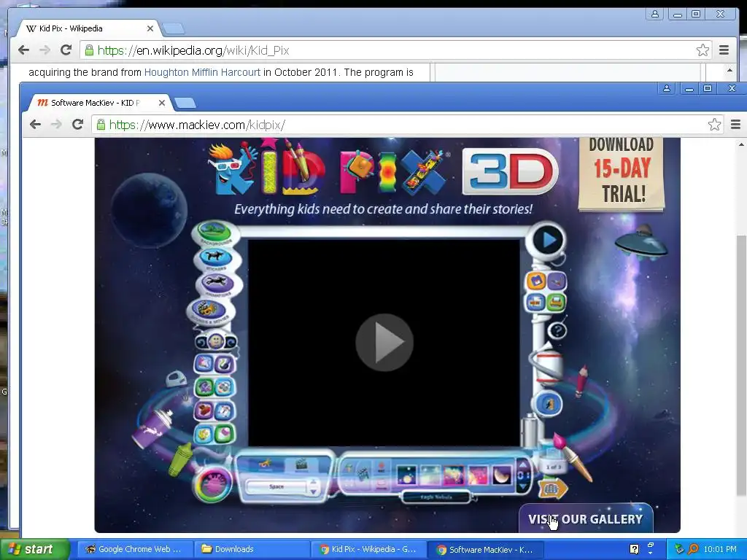Image resolution: width=747 pixels, height=560 pixels.
Task: Click the mackiev.com/kidpix address bar
Action: (x=407, y=125)
